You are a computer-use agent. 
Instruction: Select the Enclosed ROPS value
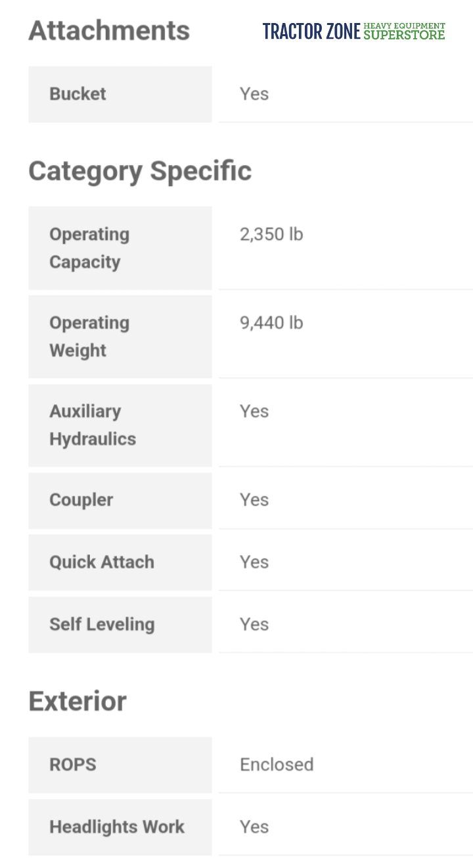[277, 765]
